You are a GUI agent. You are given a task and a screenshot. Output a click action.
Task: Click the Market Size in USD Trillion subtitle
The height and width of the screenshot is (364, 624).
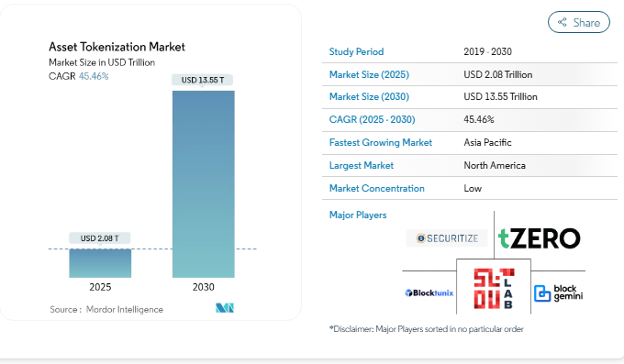pos(102,62)
